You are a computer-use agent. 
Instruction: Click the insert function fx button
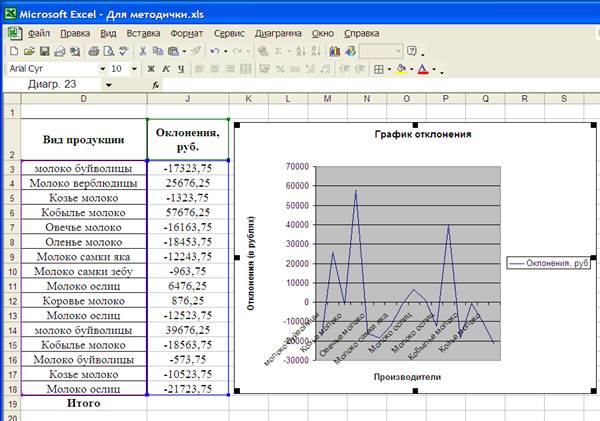[155, 85]
